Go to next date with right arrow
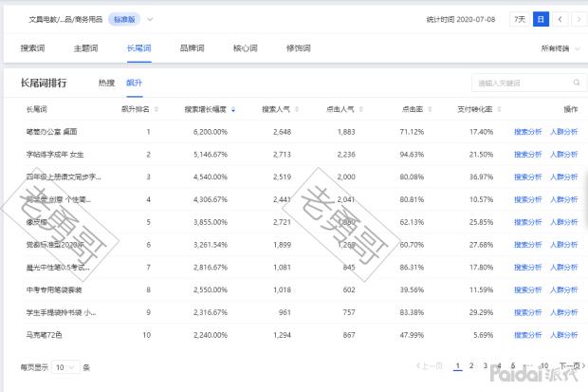Screen dimensions: 588x392 579,19
